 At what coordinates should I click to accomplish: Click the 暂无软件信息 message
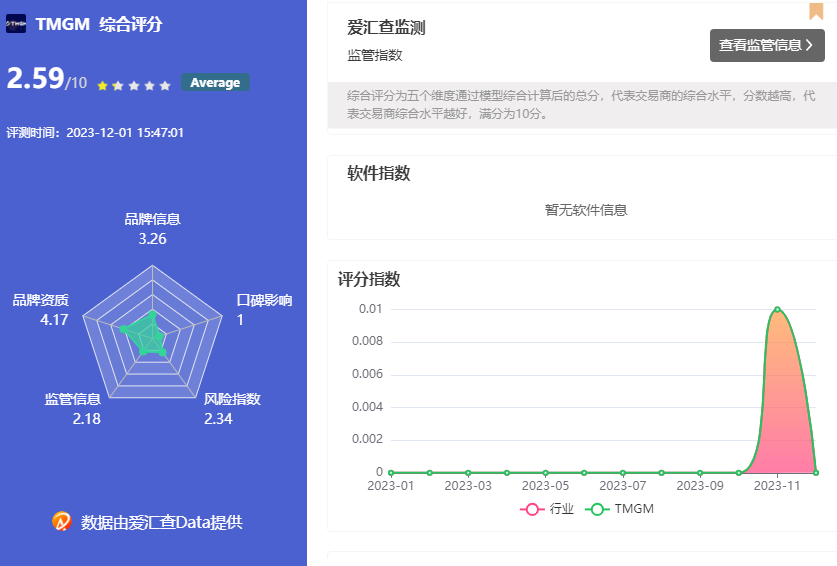pyautogui.click(x=586, y=210)
